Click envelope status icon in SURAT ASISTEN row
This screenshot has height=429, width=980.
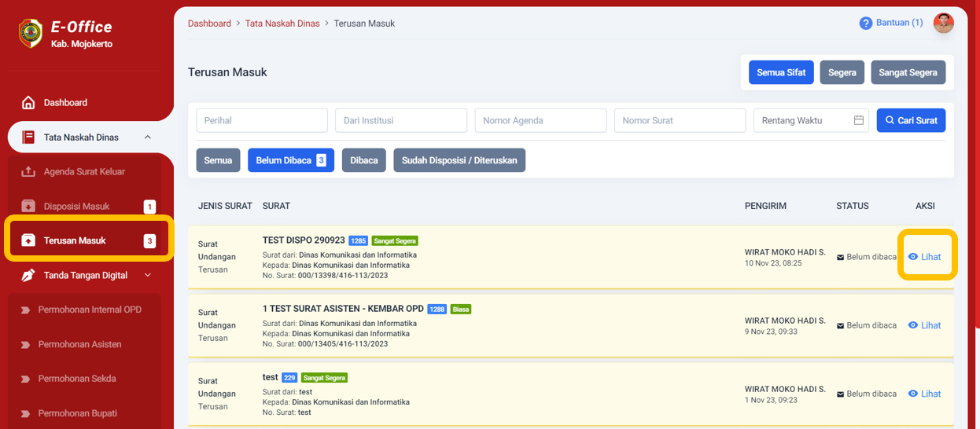(x=840, y=325)
